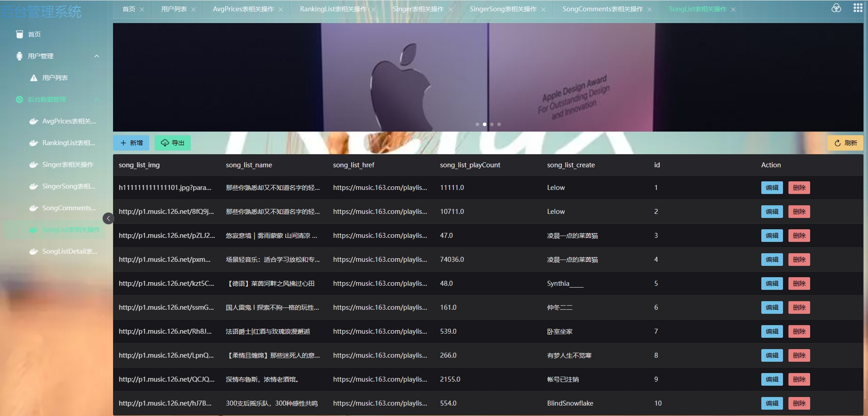Open the grid apps icon at top right

point(858,8)
